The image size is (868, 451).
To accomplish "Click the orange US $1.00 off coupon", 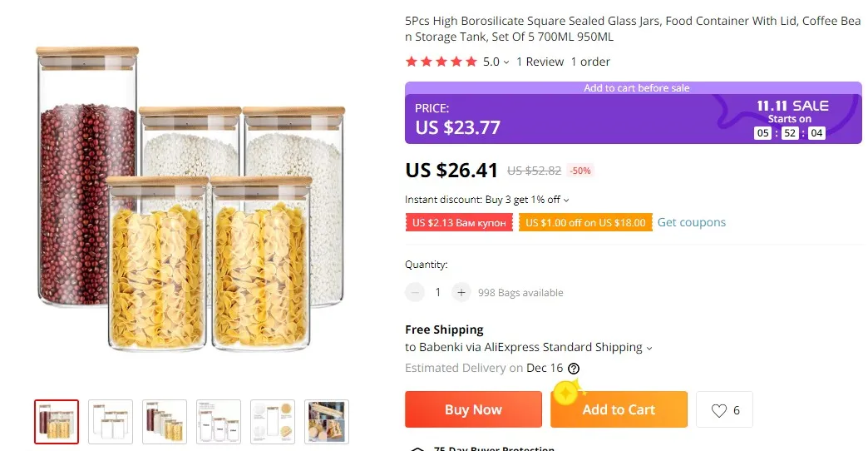I will click(585, 223).
